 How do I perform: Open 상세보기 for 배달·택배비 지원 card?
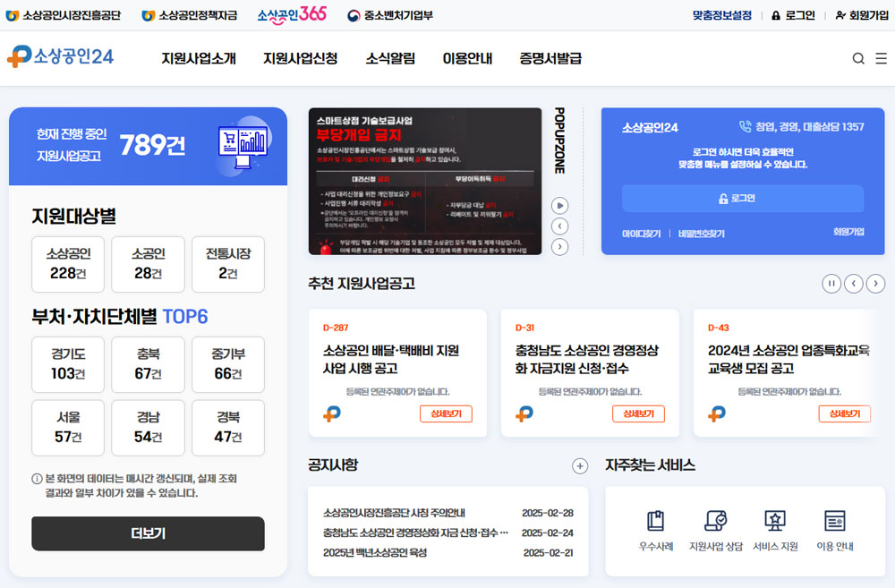tap(446, 413)
